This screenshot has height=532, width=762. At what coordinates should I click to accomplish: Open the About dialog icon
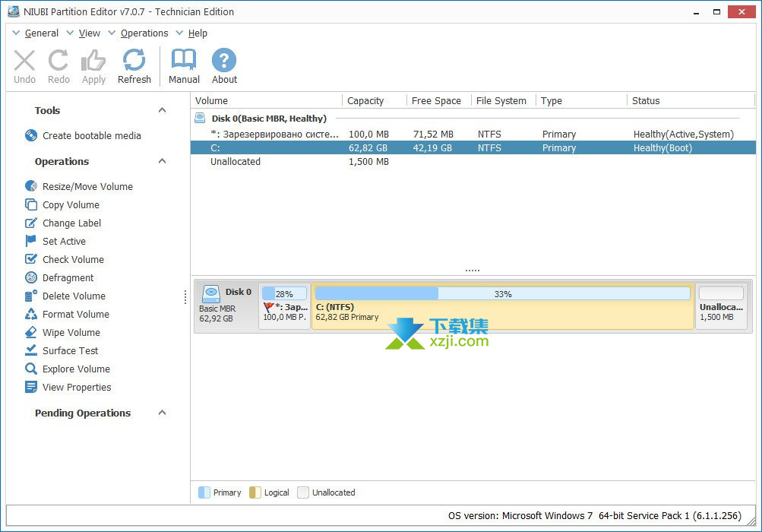224,60
